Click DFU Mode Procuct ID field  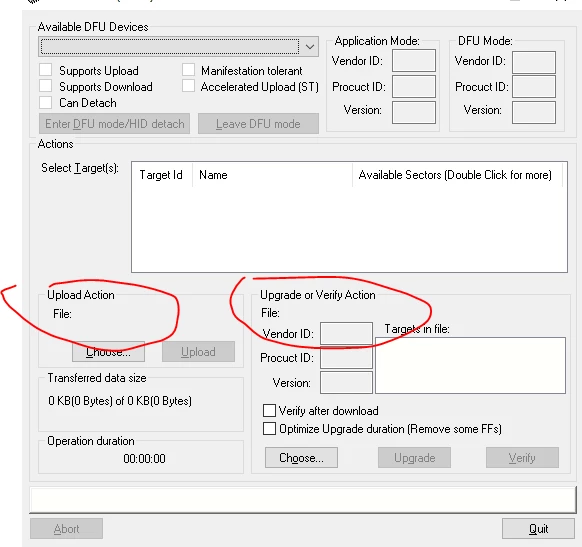(x=534, y=86)
